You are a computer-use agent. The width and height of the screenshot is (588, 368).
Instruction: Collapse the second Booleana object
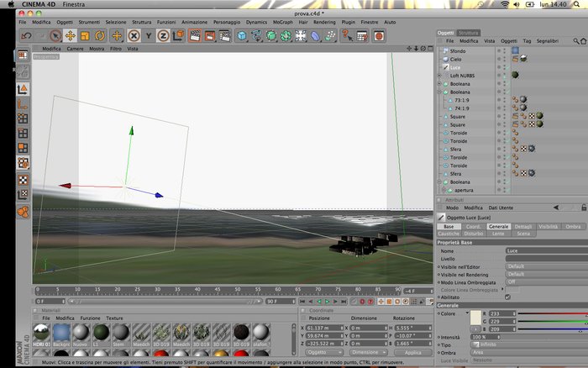(439, 92)
